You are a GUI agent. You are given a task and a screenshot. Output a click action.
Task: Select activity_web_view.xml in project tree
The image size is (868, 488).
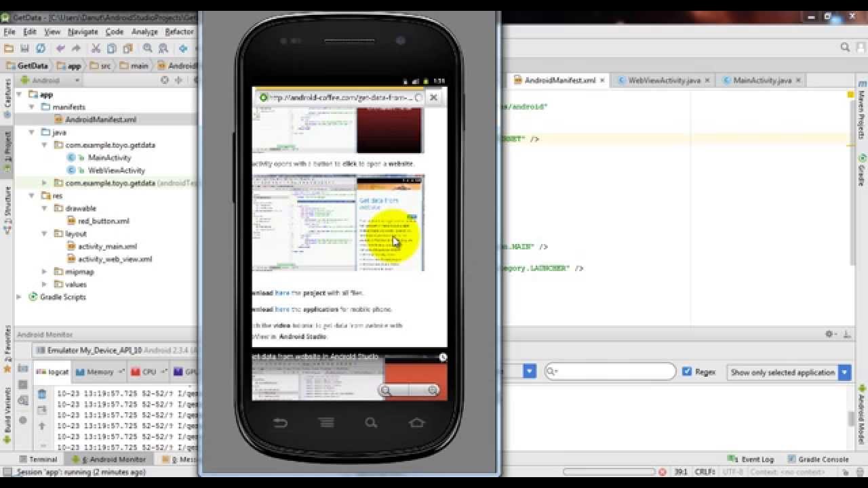[115, 259]
